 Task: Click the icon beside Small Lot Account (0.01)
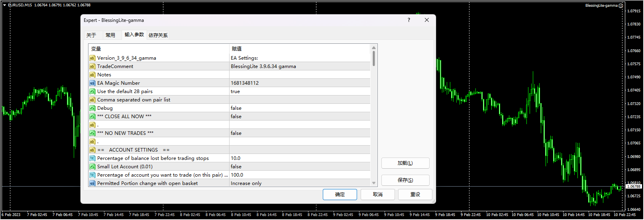click(92, 167)
